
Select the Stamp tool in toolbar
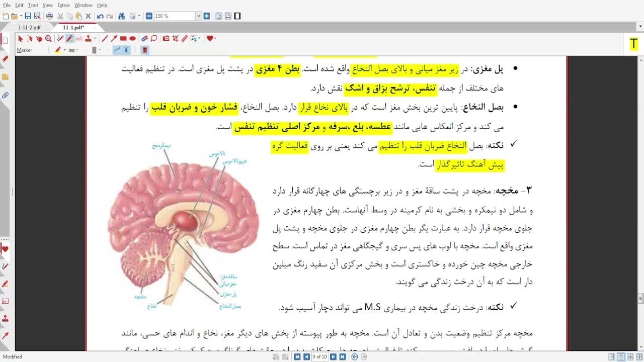tap(88, 39)
